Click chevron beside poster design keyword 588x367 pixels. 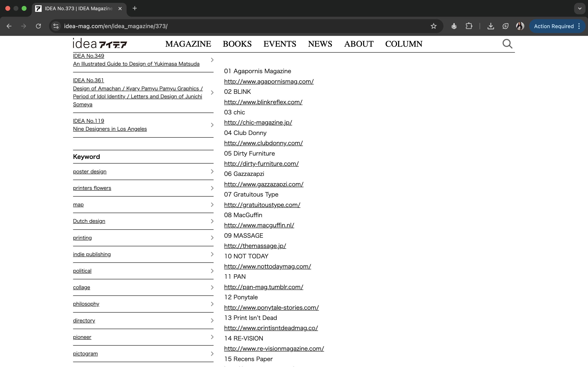pyautogui.click(x=212, y=172)
